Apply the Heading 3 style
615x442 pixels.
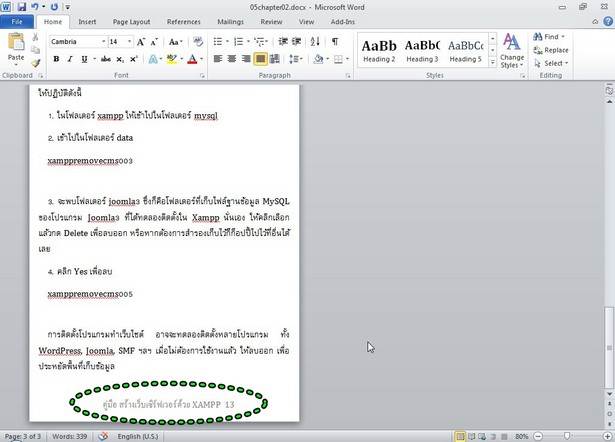[422, 50]
